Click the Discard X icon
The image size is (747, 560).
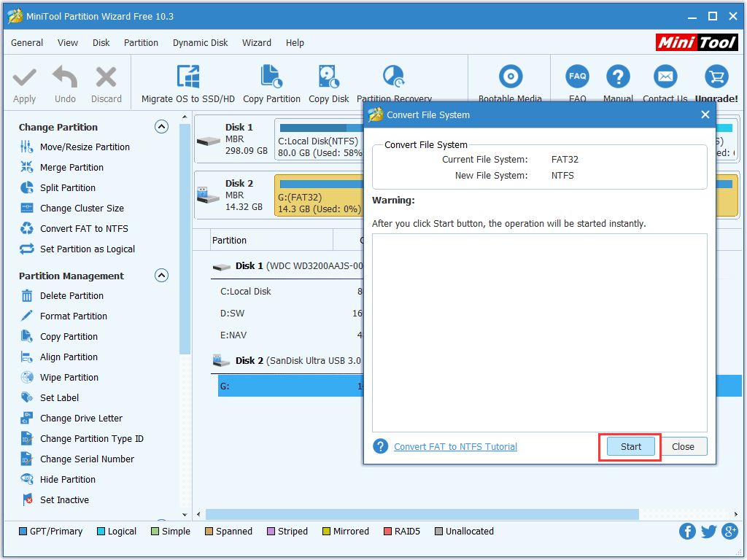point(106,77)
